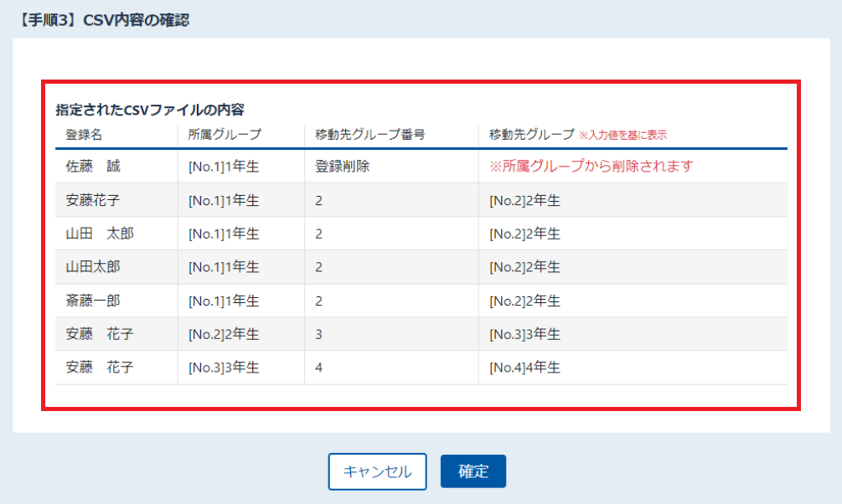
Task: Click the [No.3]3年生 destination group cell
Action: click(524, 334)
